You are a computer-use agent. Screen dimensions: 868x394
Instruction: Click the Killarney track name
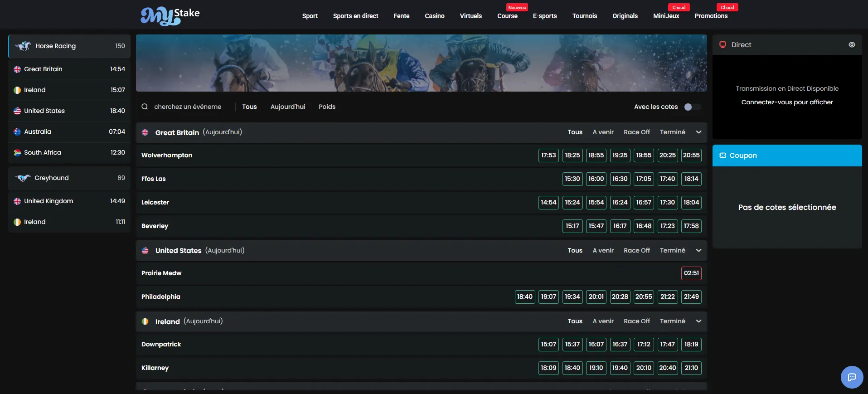coord(155,368)
